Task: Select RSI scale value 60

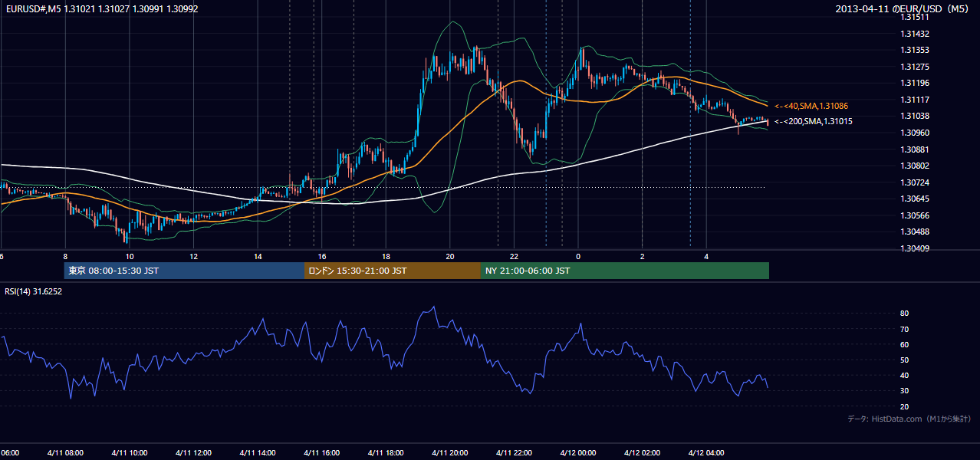Action: 904,344
